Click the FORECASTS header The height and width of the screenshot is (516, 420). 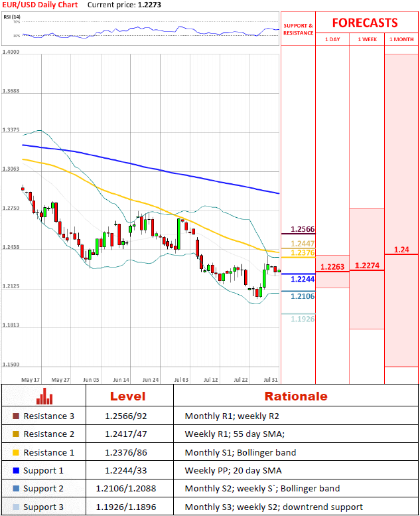click(365, 23)
